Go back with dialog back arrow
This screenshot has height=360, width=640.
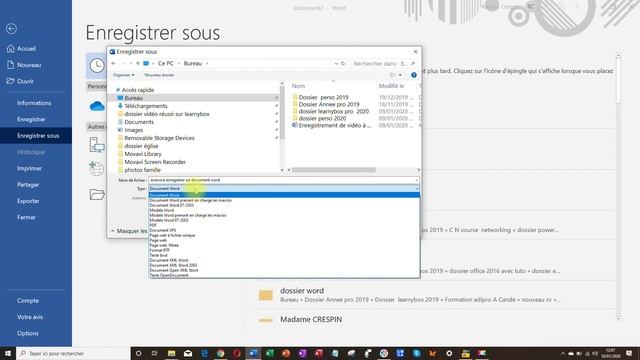tap(113, 63)
